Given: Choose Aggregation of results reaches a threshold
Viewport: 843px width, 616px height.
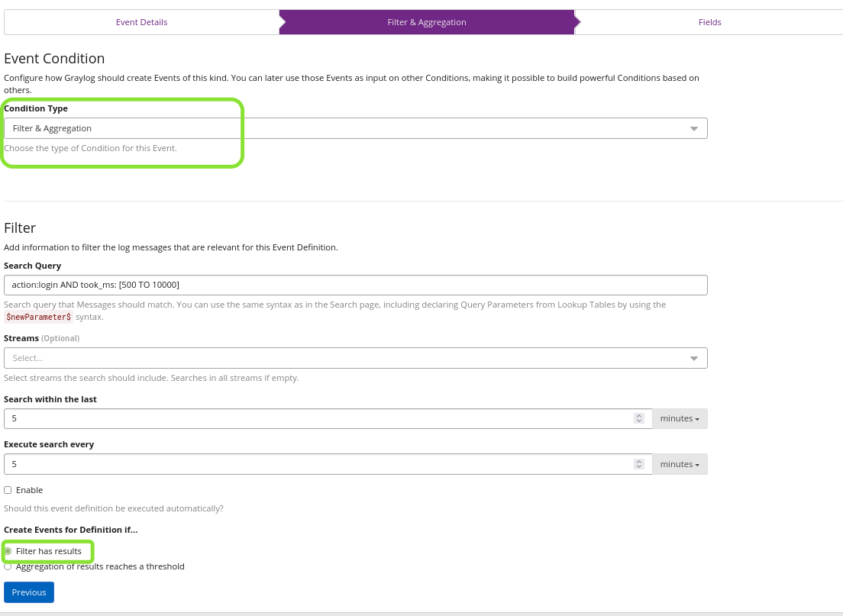Looking at the screenshot, I should coord(8,566).
